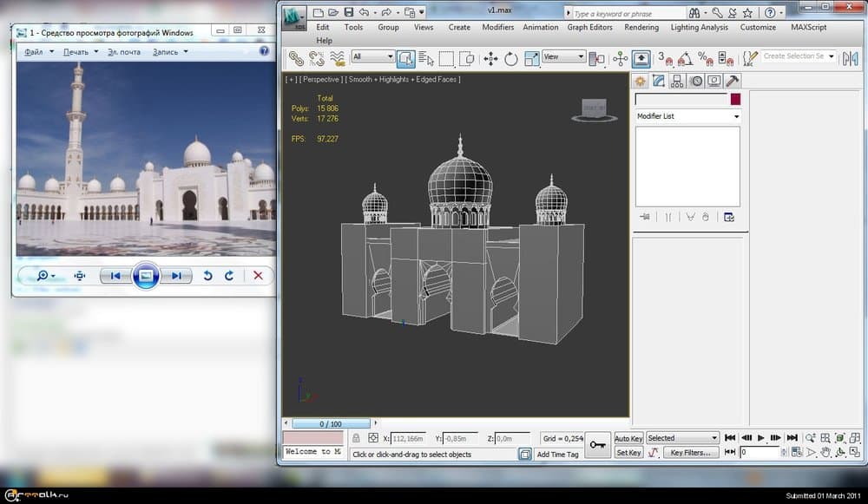The height and width of the screenshot is (504, 868).
Task: Open the Rendering menu
Action: coord(641,27)
